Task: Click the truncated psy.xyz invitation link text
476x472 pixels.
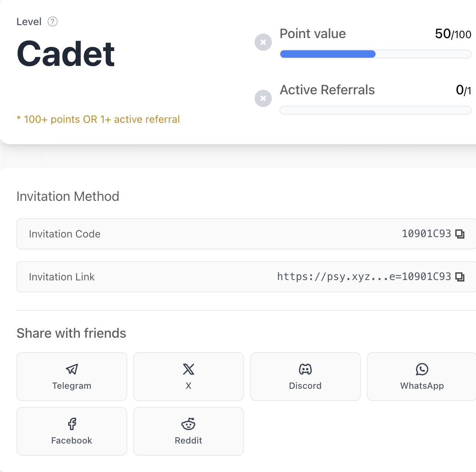Action: coord(364,277)
